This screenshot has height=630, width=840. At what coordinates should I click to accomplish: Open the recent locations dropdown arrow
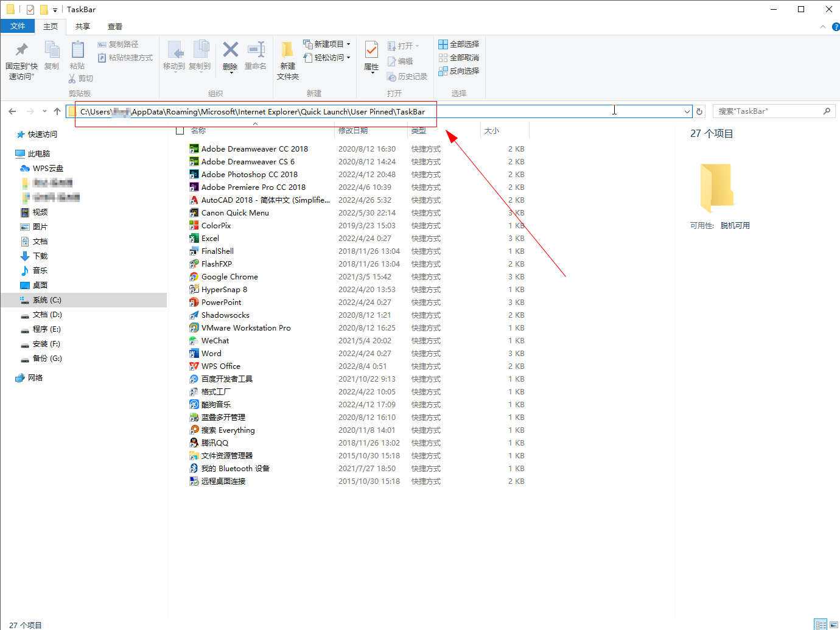(x=44, y=111)
